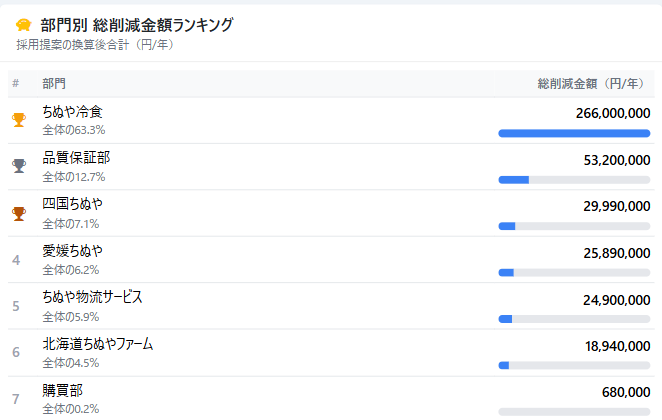Click the 部門 column header

54,84
